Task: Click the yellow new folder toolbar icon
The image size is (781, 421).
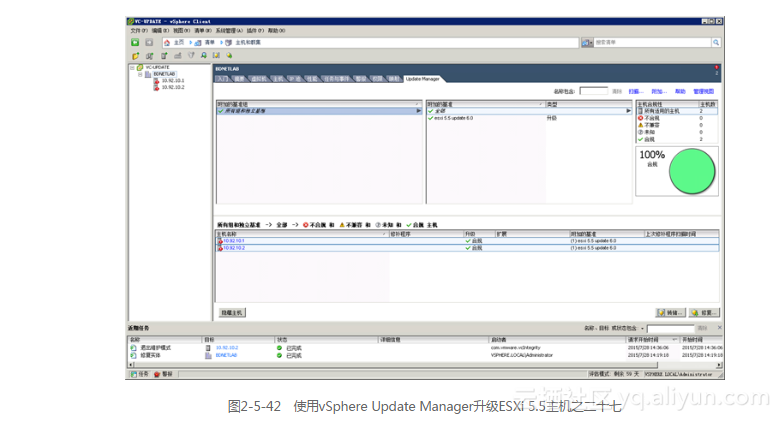Action: (x=135, y=56)
